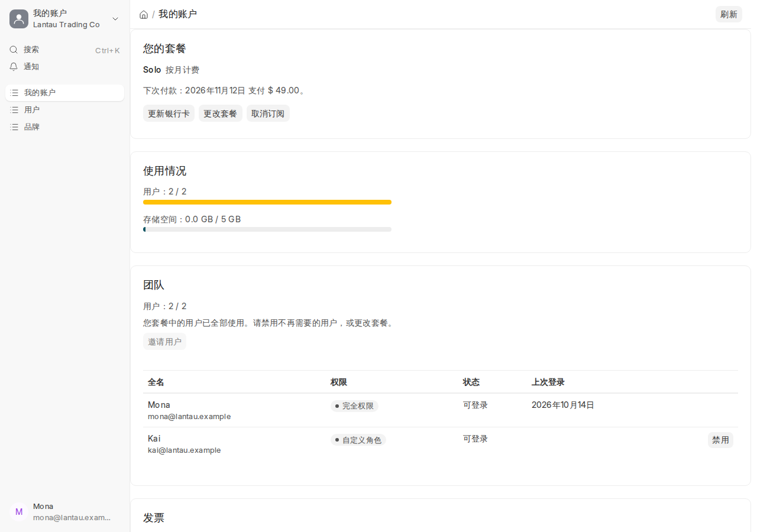Click the home icon in breadcrumb

144,15
